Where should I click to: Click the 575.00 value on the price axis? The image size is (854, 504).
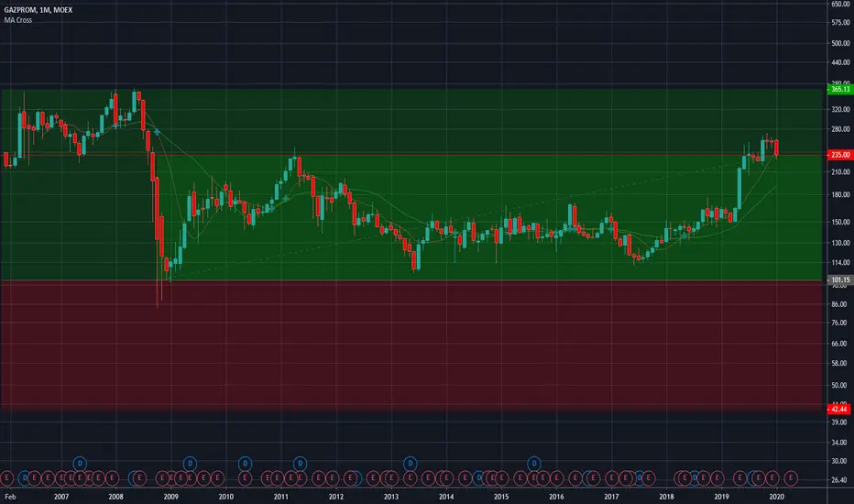click(840, 22)
